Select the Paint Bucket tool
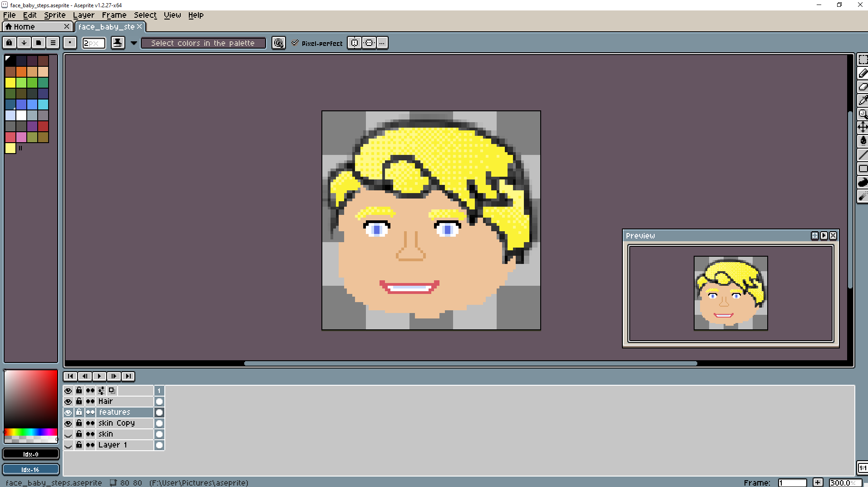The width and height of the screenshot is (868, 487). [863, 141]
